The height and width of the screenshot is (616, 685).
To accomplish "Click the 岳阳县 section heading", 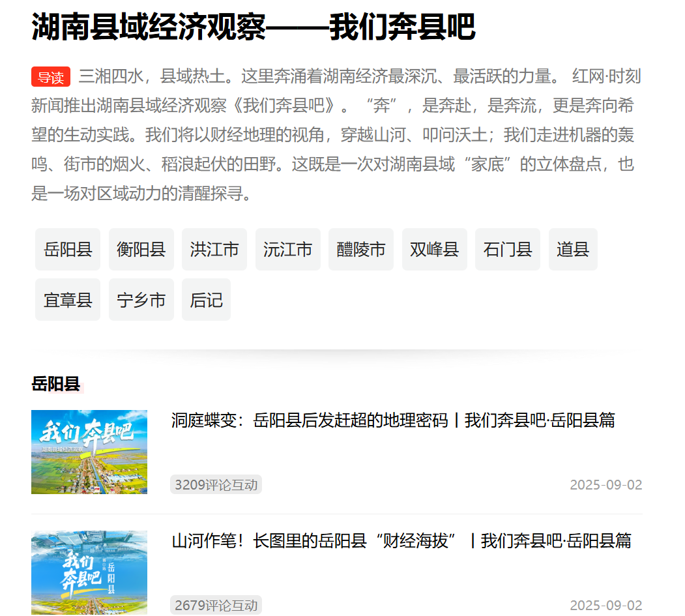I will (56, 384).
